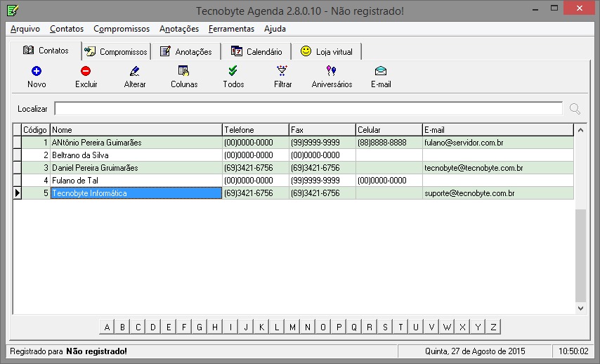This screenshot has width=600, height=364.
Task: Click the Excluir delete icon
Action: (86, 71)
